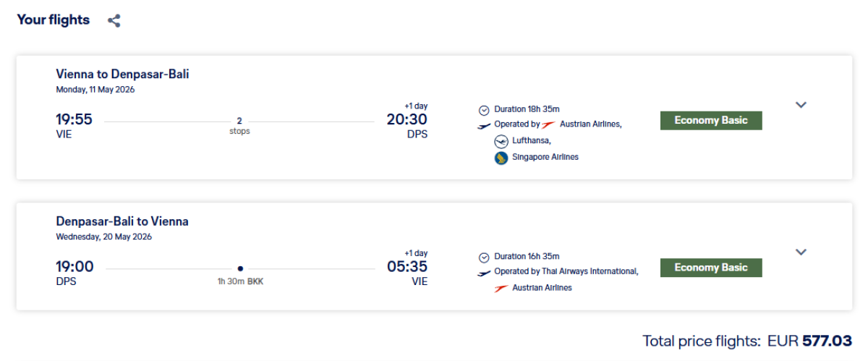Click the Denpasar-Bali to Vienna heading
Image resolution: width=868 pixels, height=361 pixels.
click(122, 221)
